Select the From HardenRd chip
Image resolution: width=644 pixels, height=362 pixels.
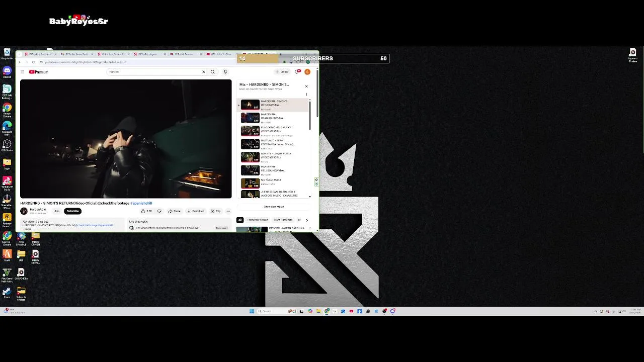coord(283,220)
